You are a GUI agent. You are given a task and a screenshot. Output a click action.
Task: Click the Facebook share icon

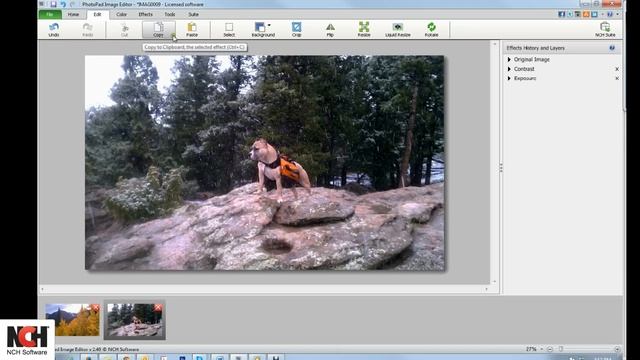point(562,14)
